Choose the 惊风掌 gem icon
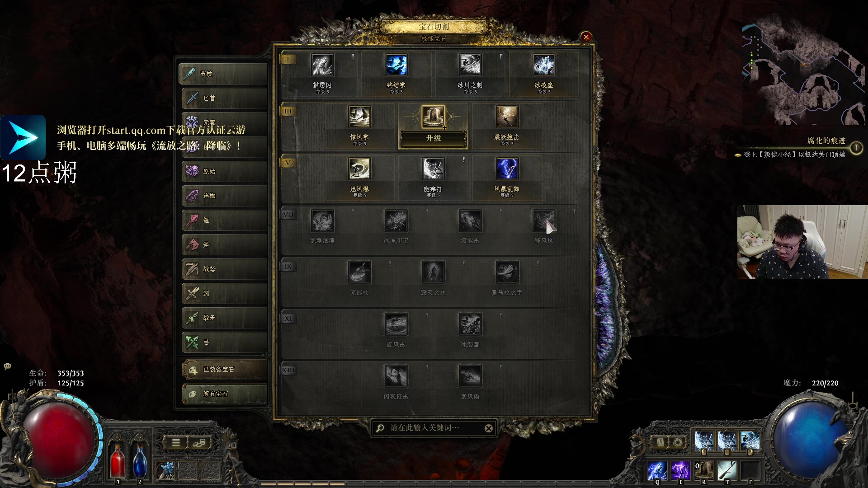Viewport: 868px width, 488px height. 359,117
